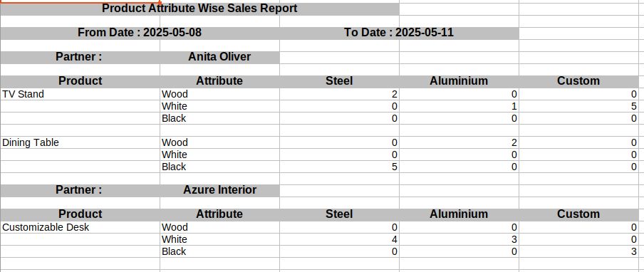Select the Dining Table product cell
The image size is (644, 272).
pos(80,142)
